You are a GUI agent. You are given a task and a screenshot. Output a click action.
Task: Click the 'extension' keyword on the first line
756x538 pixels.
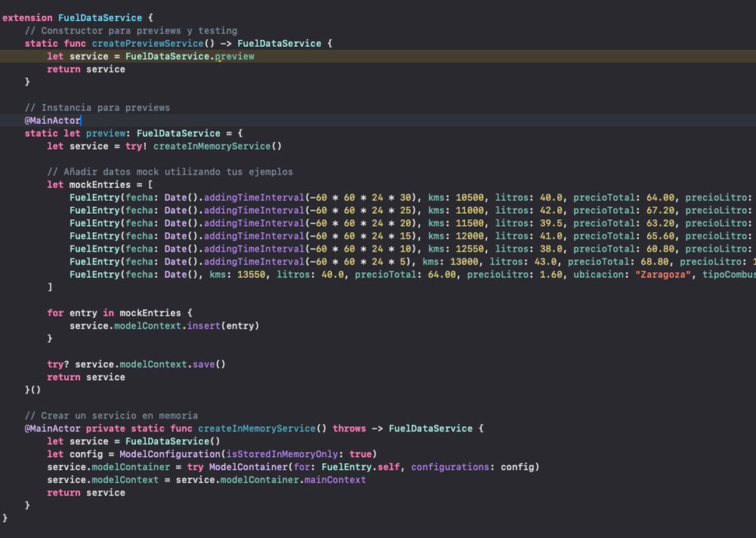pyautogui.click(x=27, y=18)
